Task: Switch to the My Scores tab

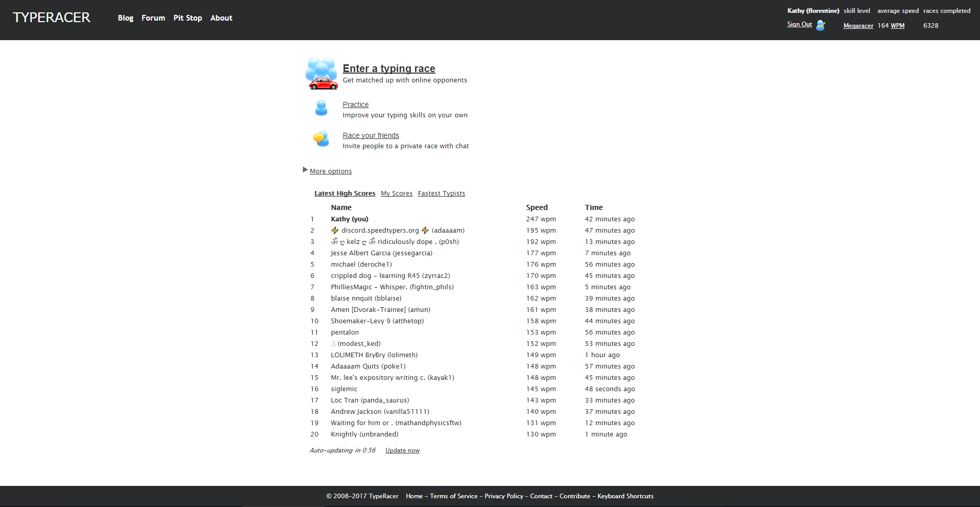Action: 397,193
